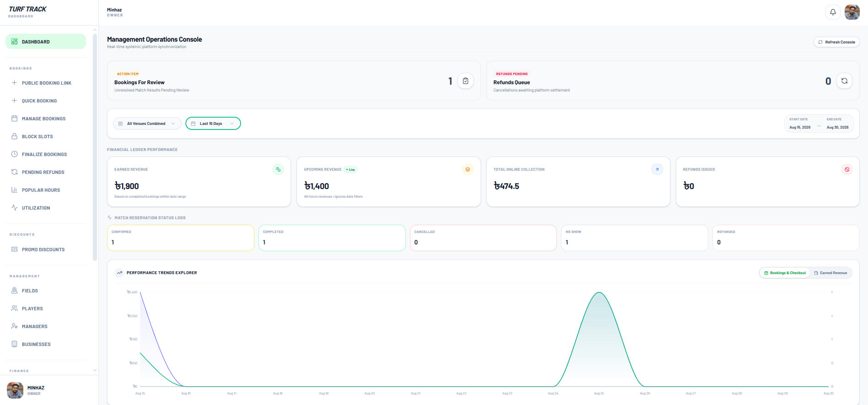Open Utilization menu item

[x=46, y=208]
